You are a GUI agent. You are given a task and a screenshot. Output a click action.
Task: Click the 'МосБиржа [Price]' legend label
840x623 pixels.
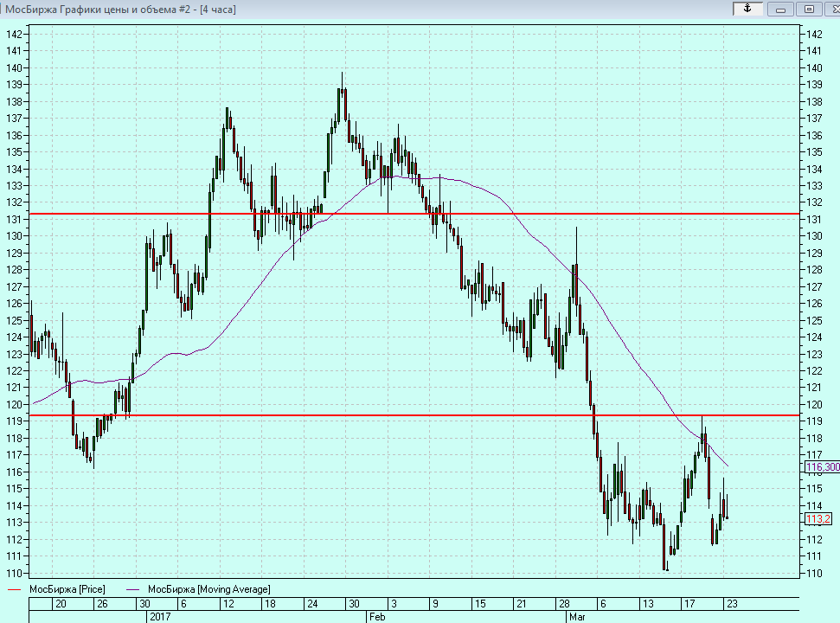[x=67, y=589]
